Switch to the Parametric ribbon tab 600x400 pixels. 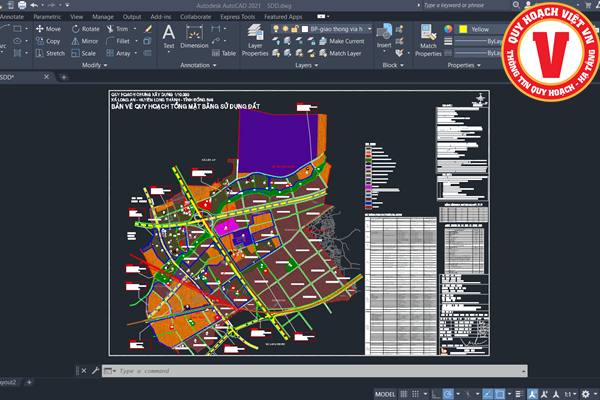(x=46, y=17)
